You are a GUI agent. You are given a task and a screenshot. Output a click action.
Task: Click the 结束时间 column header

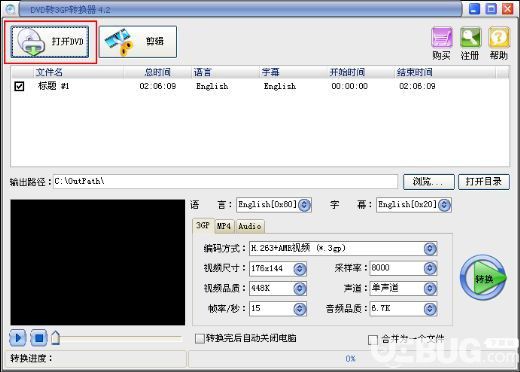(445, 72)
